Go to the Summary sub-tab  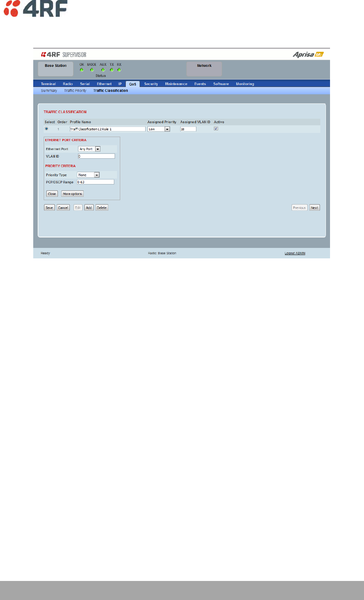(x=49, y=91)
